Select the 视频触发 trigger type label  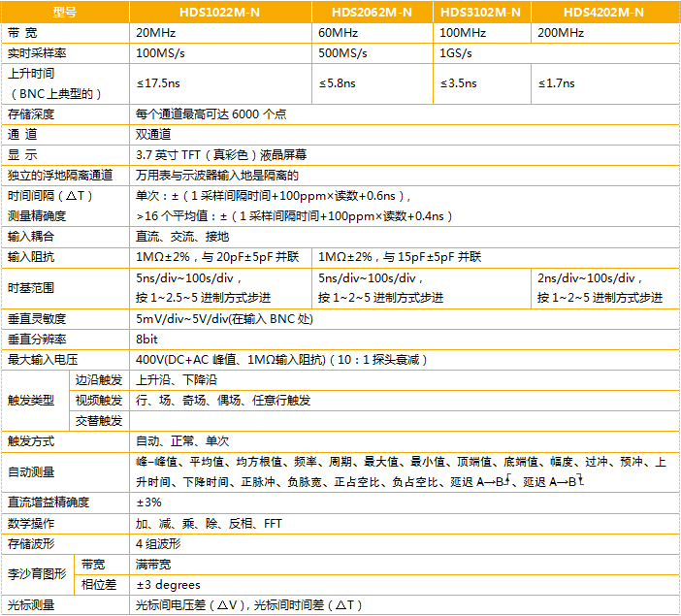click(x=100, y=400)
